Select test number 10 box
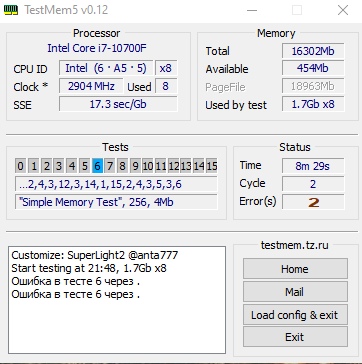362x364 pixels. pyautogui.click(x=148, y=166)
